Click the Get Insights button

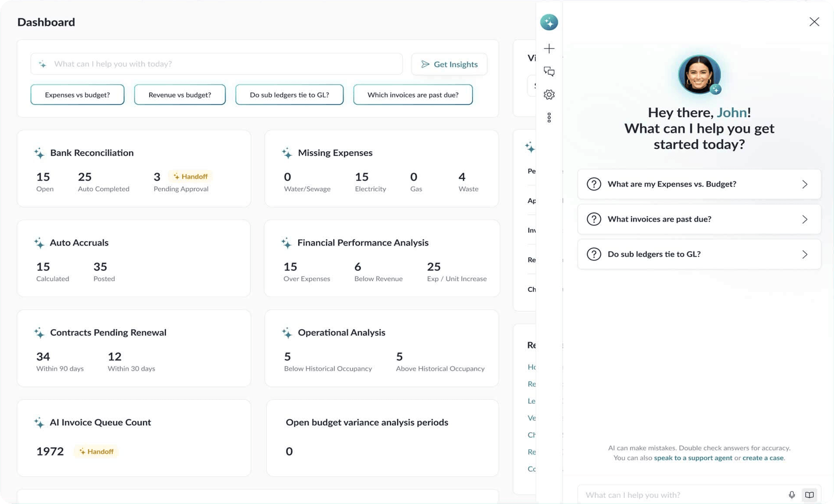click(449, 64)
